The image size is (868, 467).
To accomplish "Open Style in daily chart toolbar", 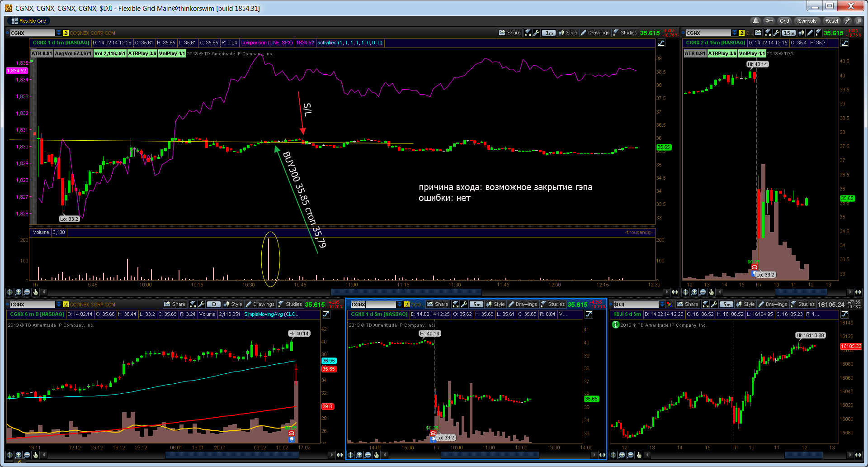I will pyautogui.click(x=233, y=304).
